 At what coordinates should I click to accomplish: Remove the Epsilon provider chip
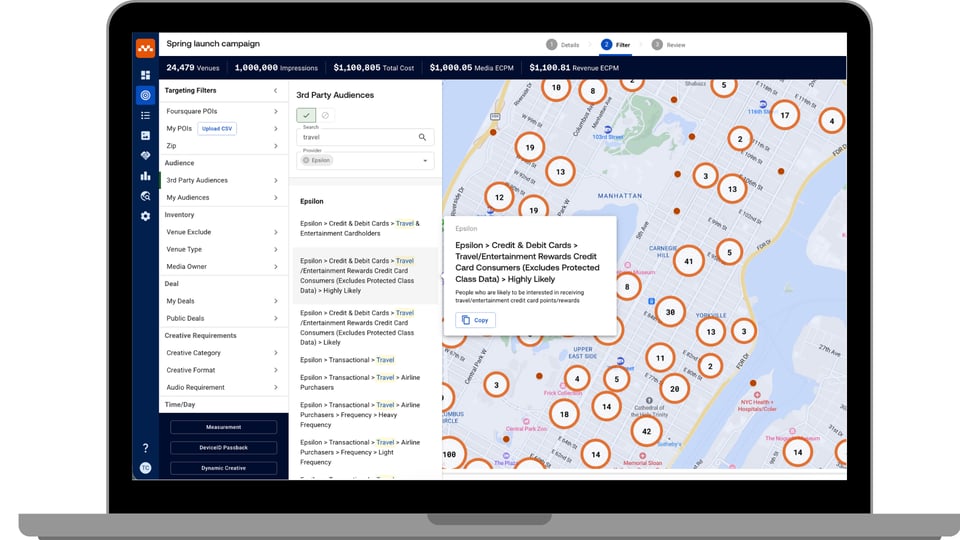(306, 160)
